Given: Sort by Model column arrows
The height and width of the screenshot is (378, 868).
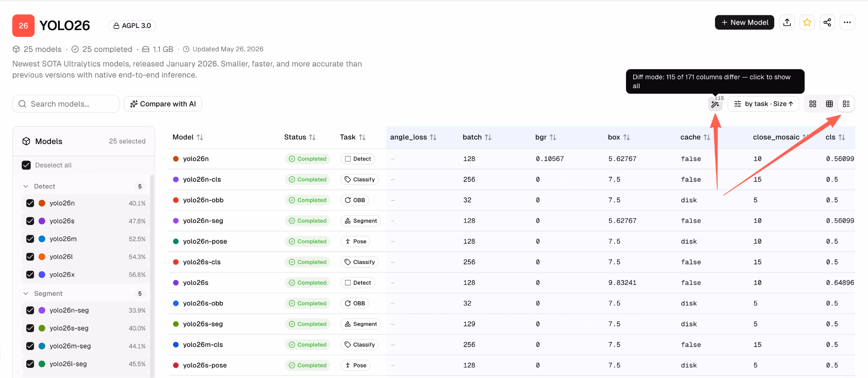Looking at the screenshot, I should (x=200, y=137).
